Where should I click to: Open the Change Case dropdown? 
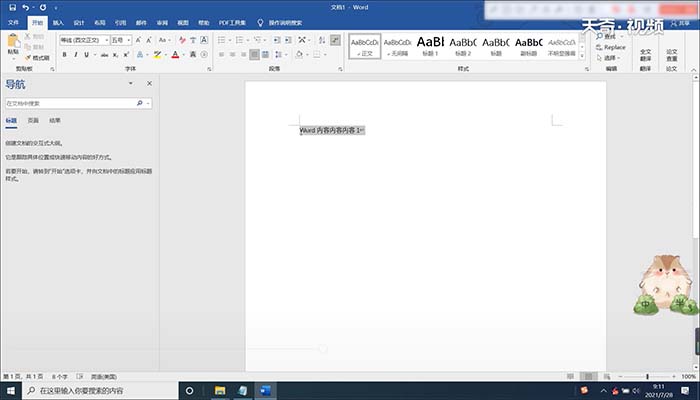tap(165, 40)
